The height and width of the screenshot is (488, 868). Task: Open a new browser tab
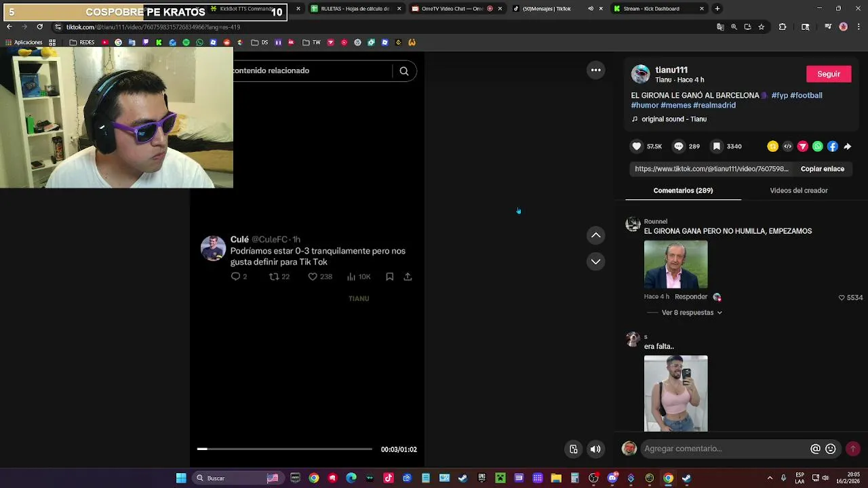point(717,9)
